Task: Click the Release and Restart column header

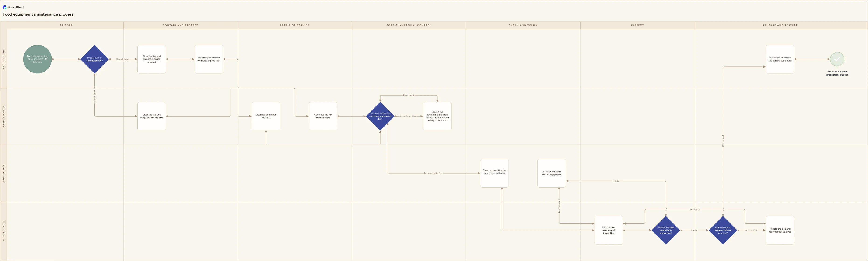Action: click(780, 25)
